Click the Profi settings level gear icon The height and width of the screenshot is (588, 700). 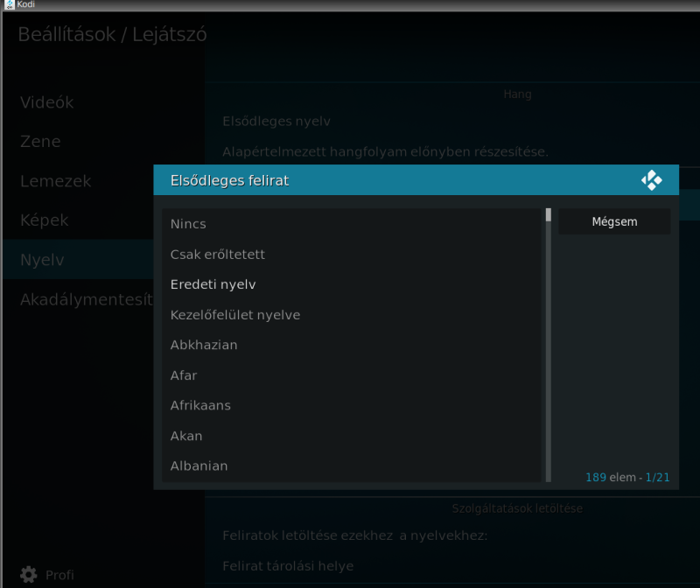[29, 575]
